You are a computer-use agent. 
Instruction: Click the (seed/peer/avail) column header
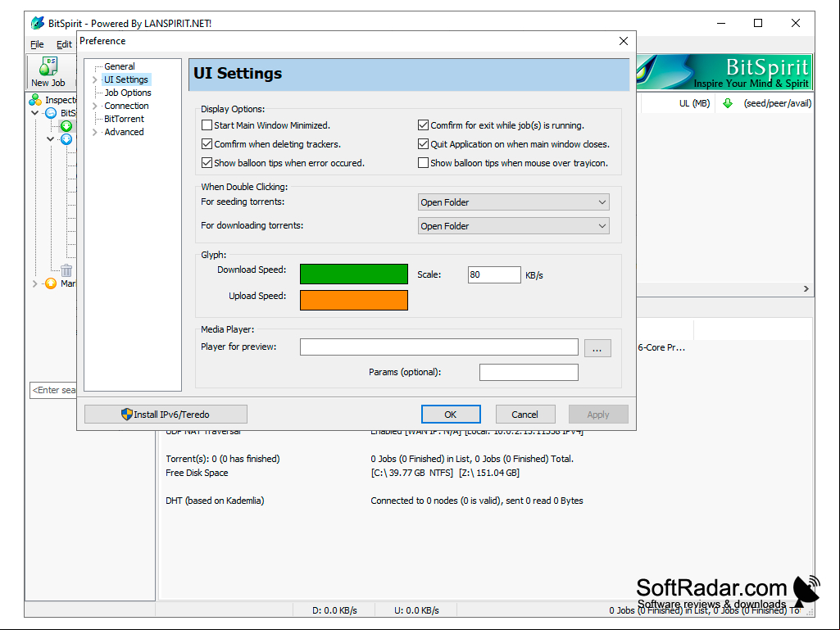point(778,103)
